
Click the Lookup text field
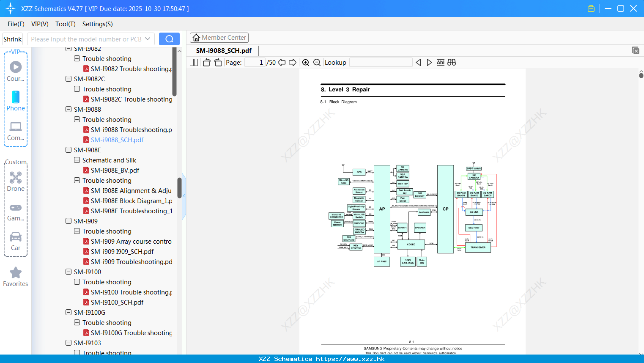pyautogui.click(x=381, y=63)
